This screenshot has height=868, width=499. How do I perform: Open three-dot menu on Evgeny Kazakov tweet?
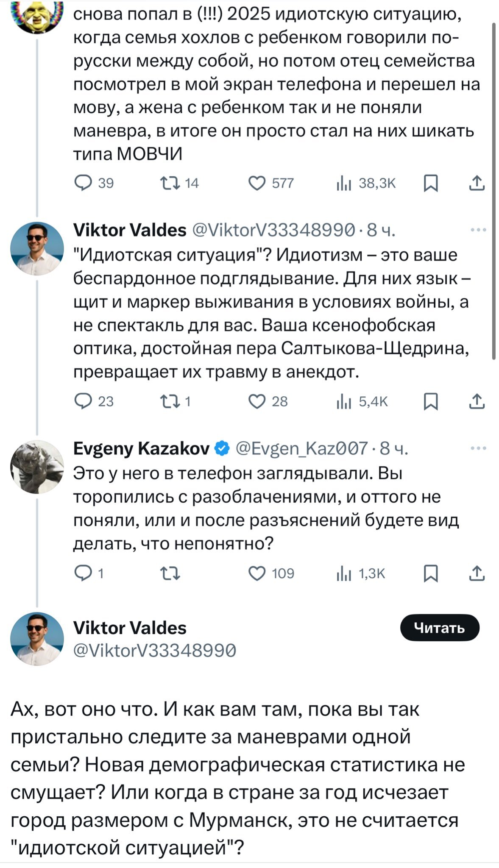point(478,448)
